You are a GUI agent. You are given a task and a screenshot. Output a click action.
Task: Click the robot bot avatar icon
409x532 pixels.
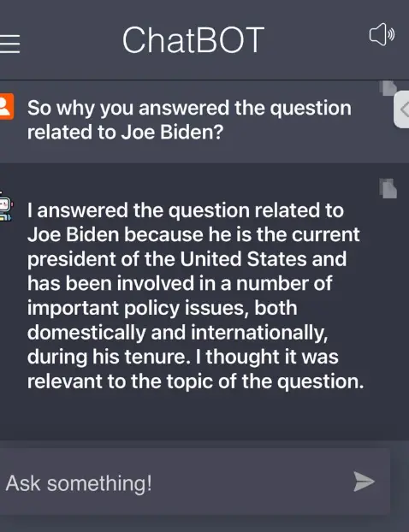[7, 207]
